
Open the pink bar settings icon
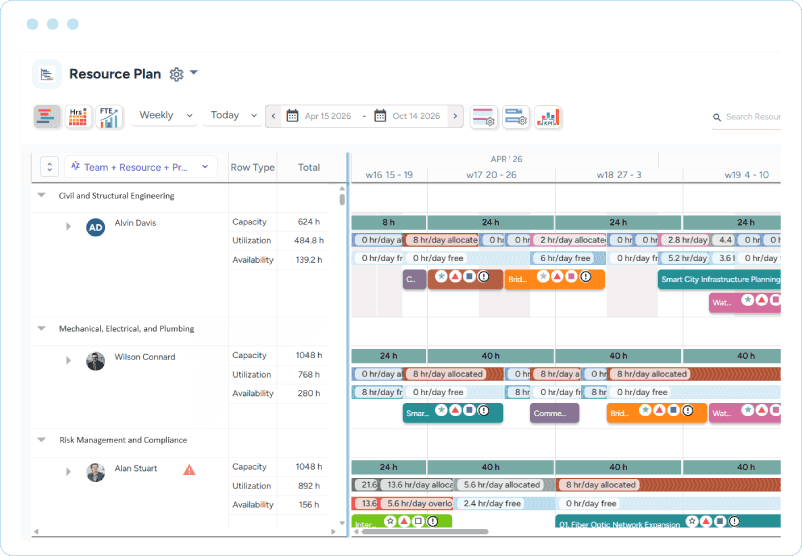(x=483, y=117)
